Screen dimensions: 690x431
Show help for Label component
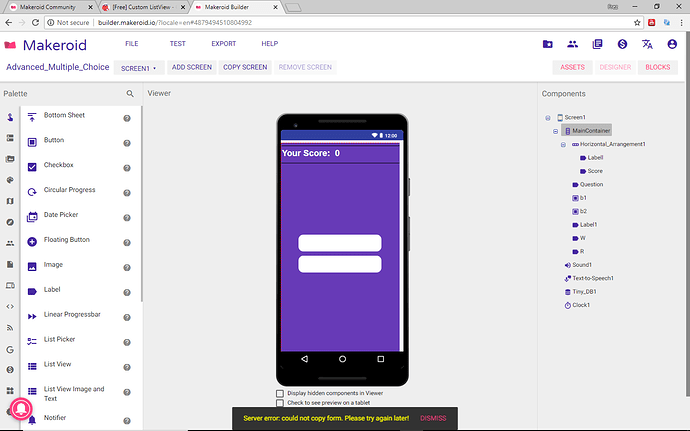click(x=127, y=293)
